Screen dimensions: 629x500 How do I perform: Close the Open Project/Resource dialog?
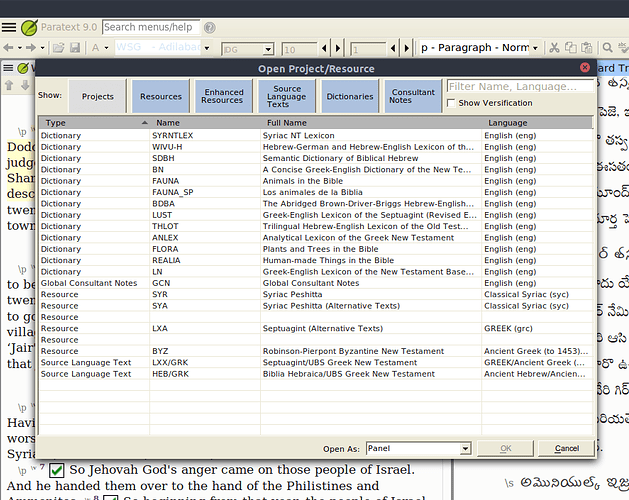[x=585, y=67]
